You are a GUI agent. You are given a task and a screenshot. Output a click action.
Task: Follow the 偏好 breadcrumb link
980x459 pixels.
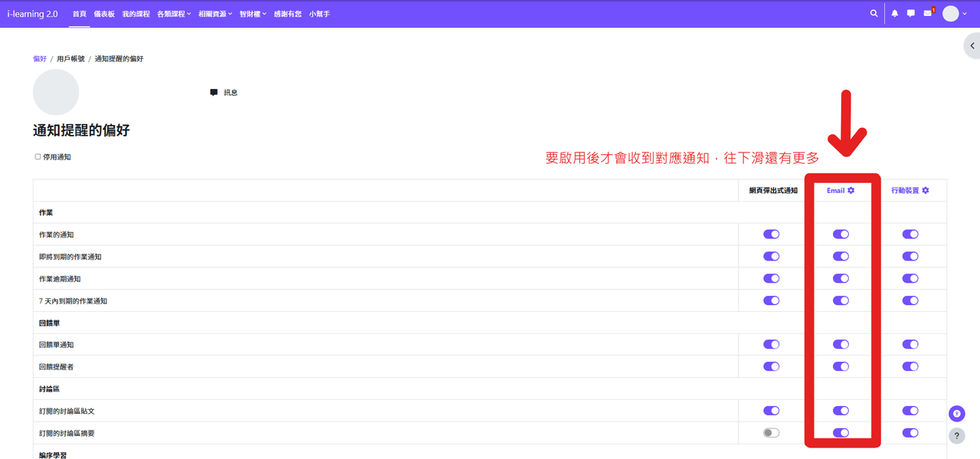coord(40,59)
